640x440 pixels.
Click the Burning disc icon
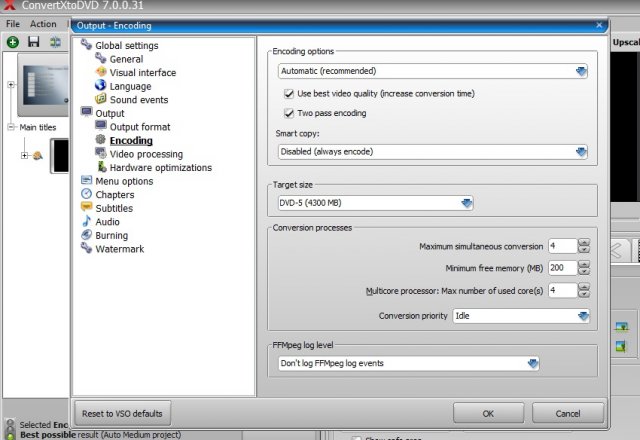[x=87, y=236]
